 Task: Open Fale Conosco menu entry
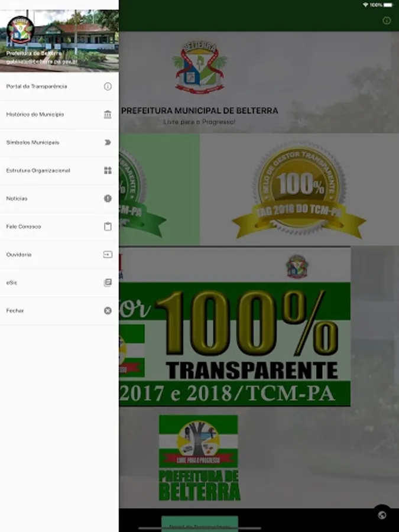(x=59, y=226)
